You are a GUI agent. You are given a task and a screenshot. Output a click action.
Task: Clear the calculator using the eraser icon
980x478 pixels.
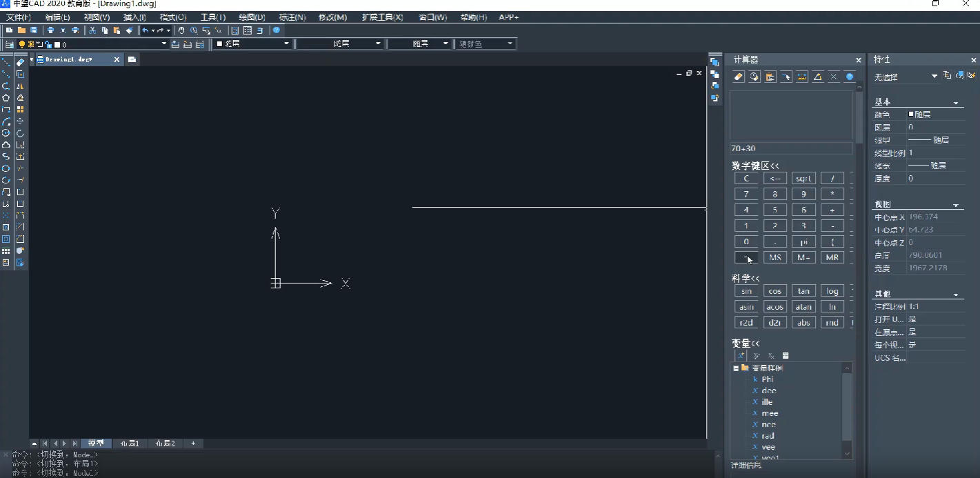point(738,77)
